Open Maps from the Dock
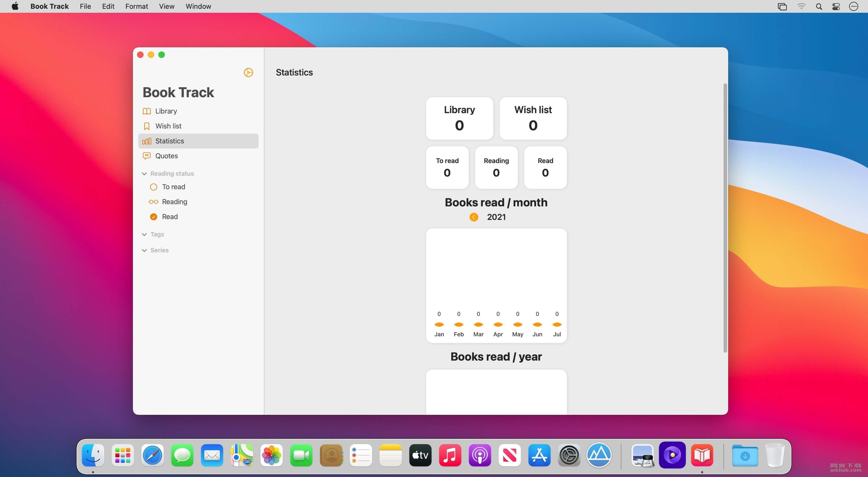The width and height of the screenshot is (868, 477). (242, 455)
